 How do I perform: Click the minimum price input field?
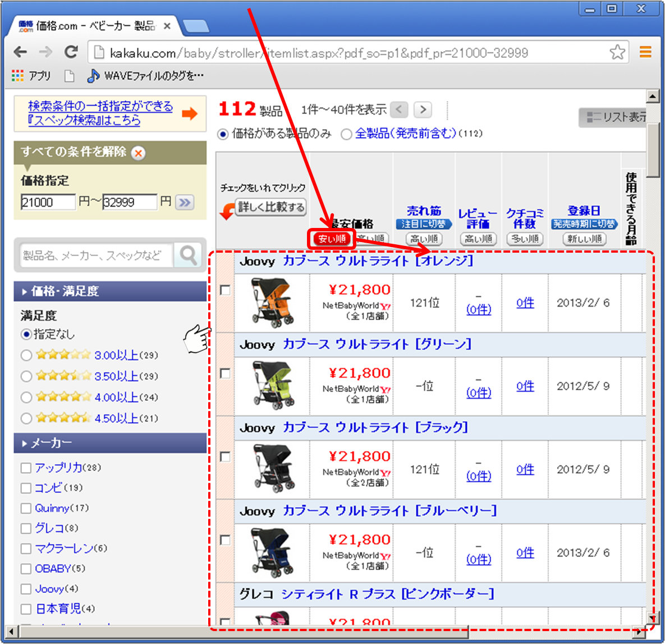pyautogui.click(x=47, y=202)
